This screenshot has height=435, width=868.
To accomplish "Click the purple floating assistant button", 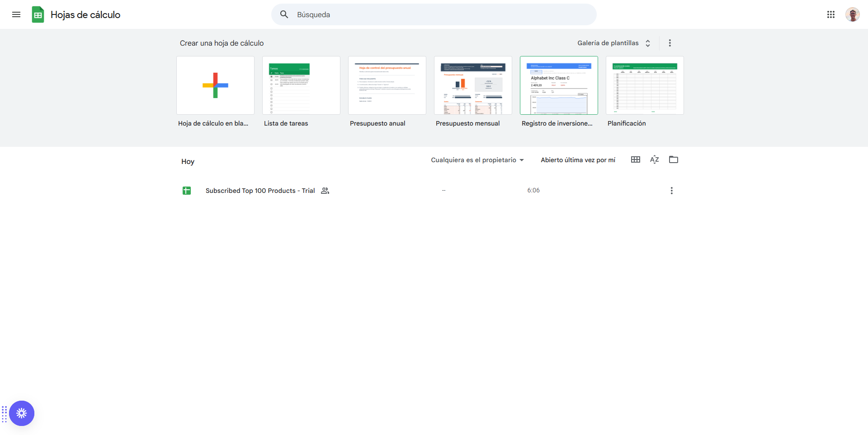I will (x=22, y=413).
